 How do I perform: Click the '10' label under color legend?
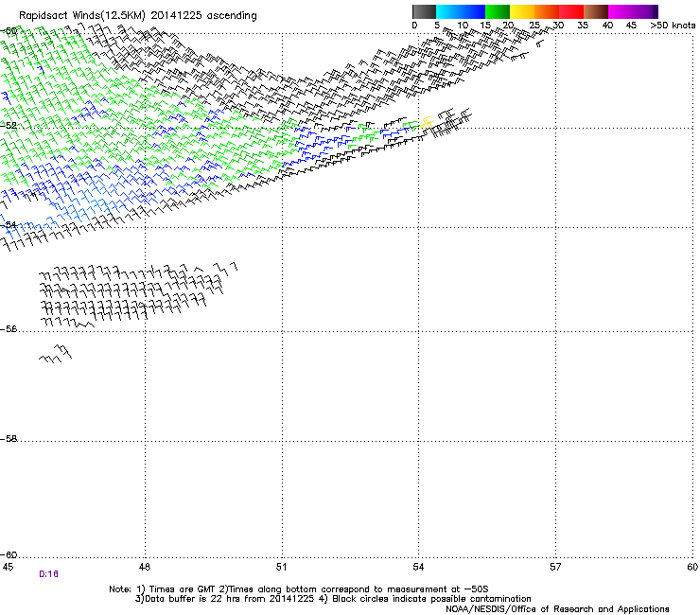(x=463, y=25)
